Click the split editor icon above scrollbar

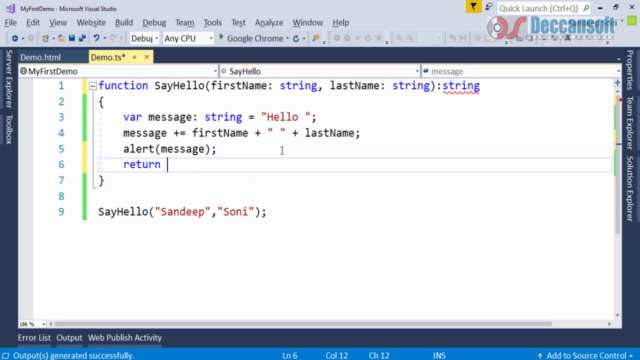[618, 83]
